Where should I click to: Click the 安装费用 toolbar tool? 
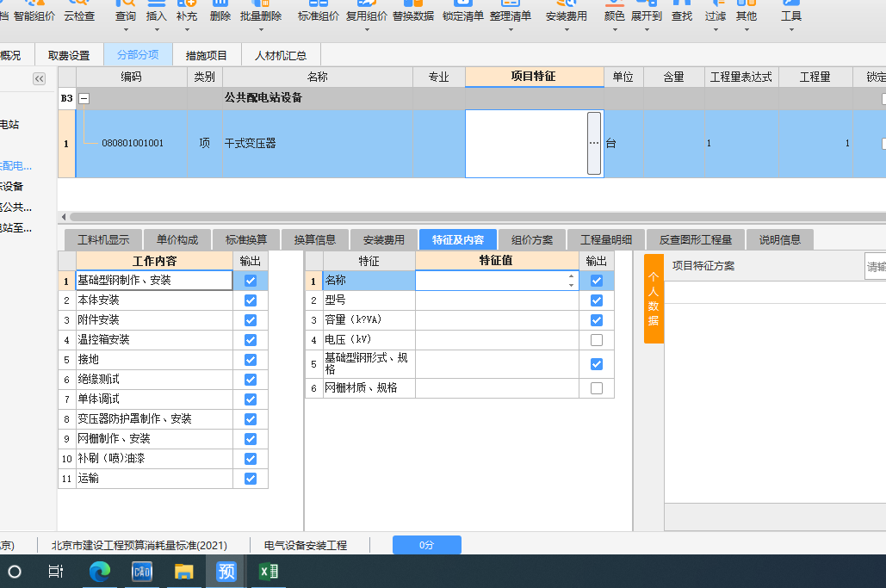coord(567,15)
